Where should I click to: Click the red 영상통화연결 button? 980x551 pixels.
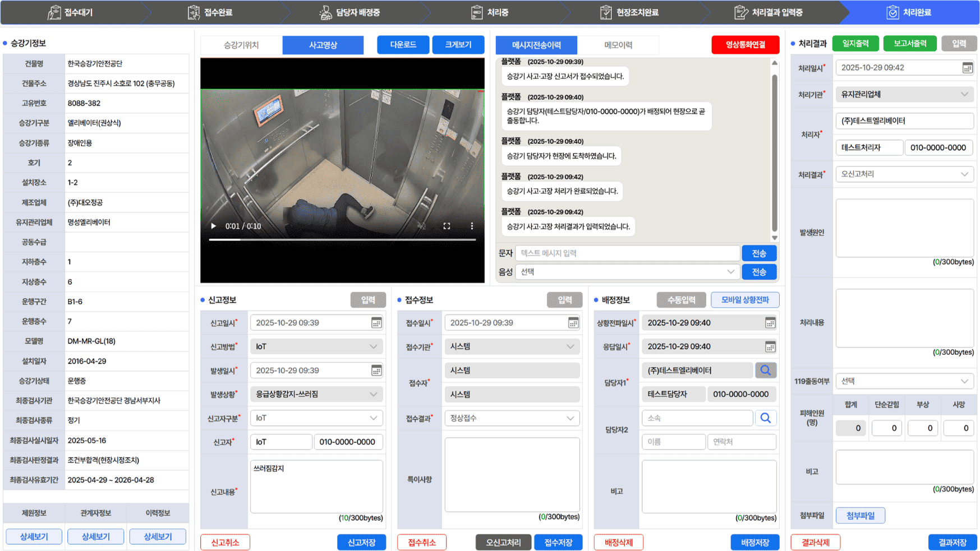(745, 45)
